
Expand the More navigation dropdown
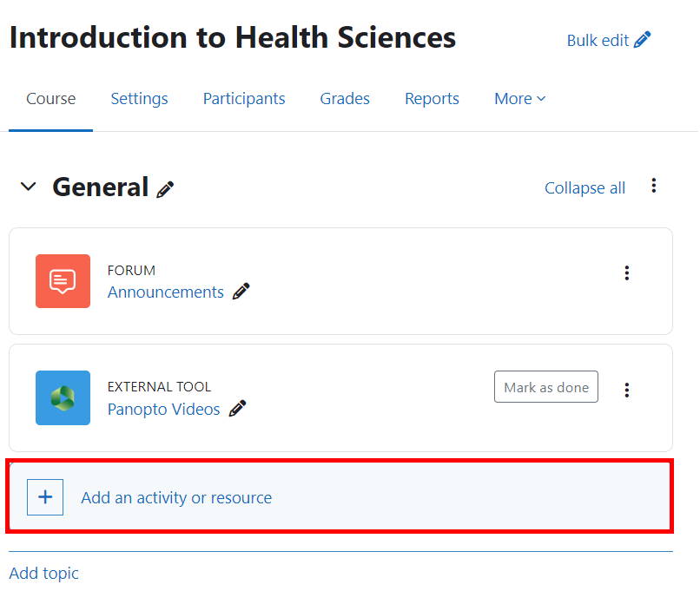point(519,98)
